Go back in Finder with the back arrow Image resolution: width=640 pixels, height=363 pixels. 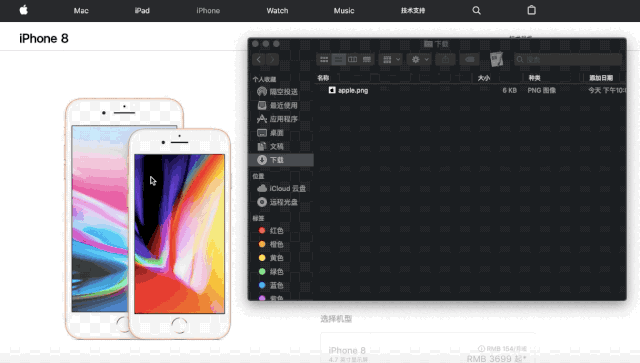[x=259, y=60]
